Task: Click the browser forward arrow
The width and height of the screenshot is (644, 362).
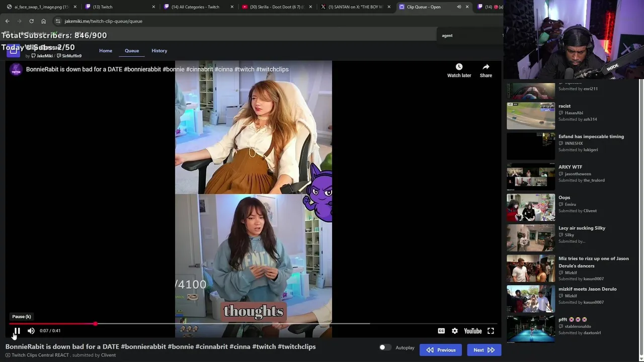Action: [x=19, y=21]
